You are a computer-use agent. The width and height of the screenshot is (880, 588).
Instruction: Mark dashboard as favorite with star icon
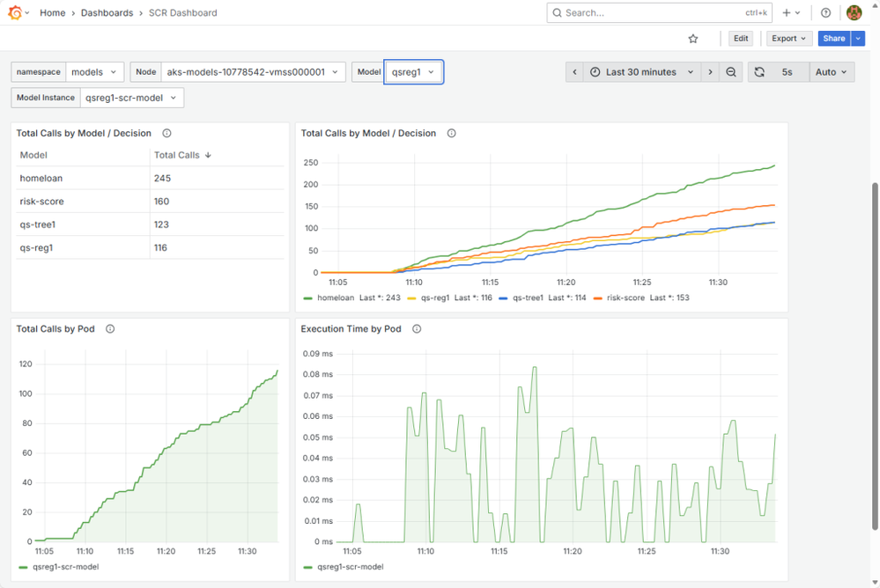click(693, 39)
